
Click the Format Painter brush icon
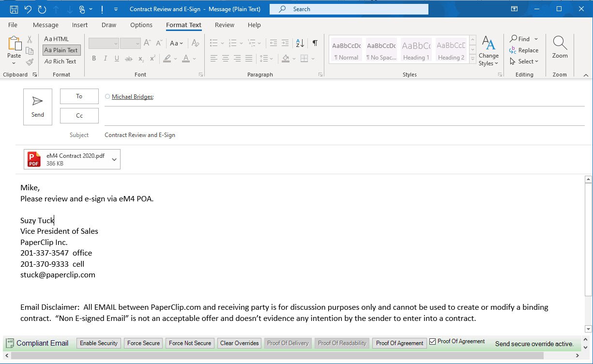30,62
